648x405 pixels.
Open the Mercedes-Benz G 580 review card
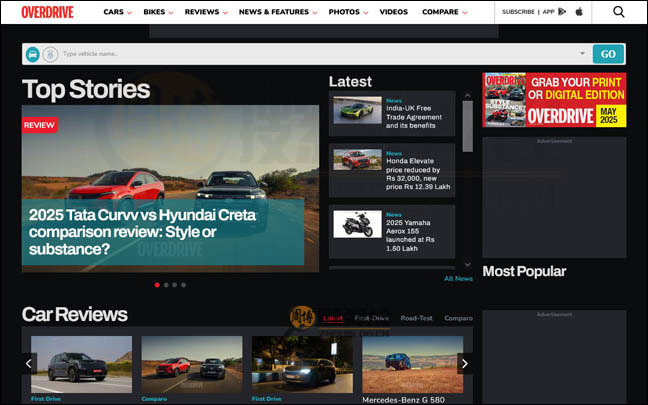pyautogui.click(x=412, y=364)
